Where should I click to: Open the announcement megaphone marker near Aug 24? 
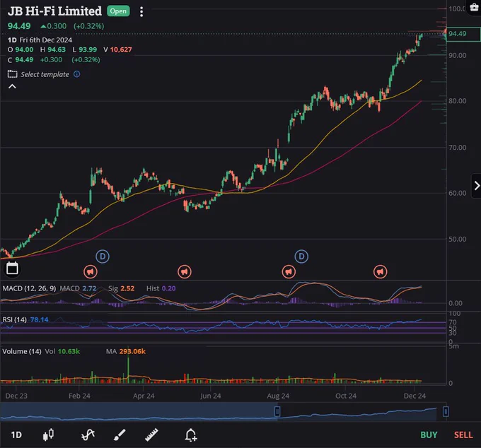289,271
